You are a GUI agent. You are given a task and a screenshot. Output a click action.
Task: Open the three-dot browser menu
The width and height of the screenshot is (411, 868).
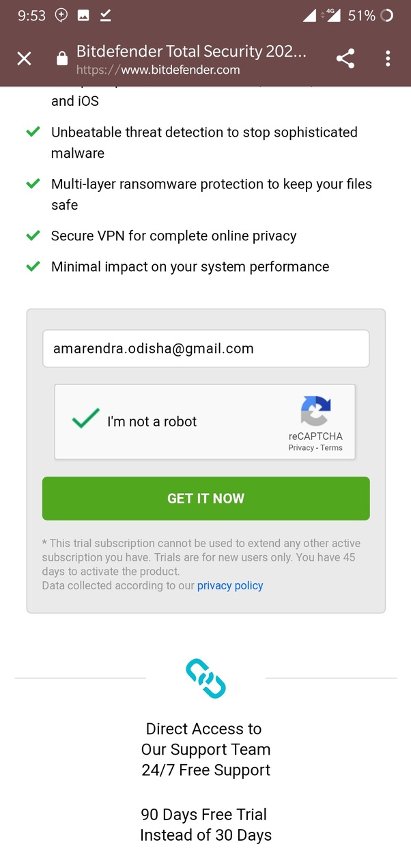[x=388, y=59]
